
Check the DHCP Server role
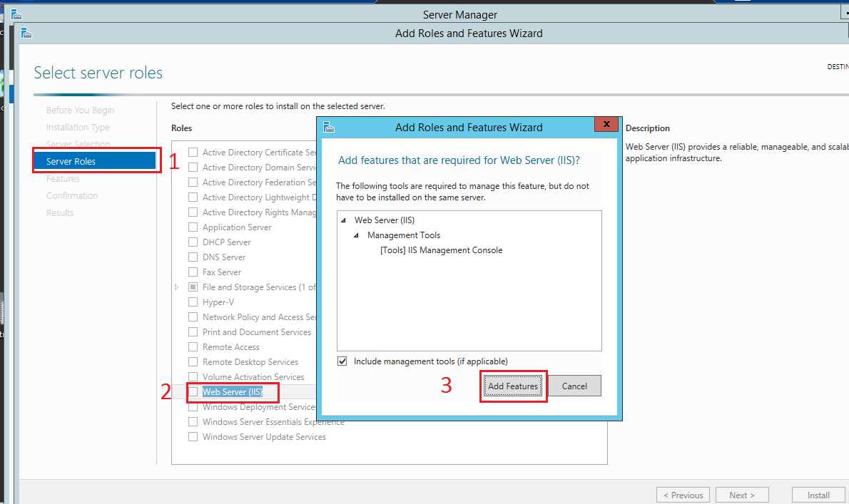point(193,242)
